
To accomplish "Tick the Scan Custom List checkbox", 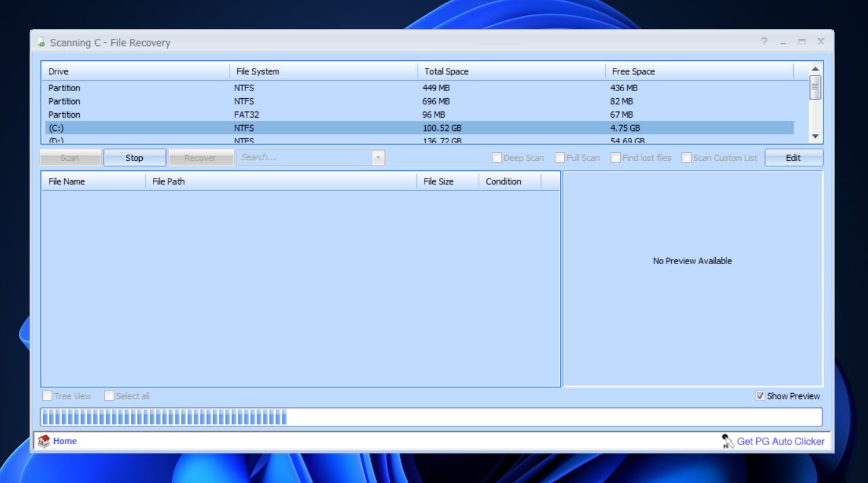I will point(687,158).
